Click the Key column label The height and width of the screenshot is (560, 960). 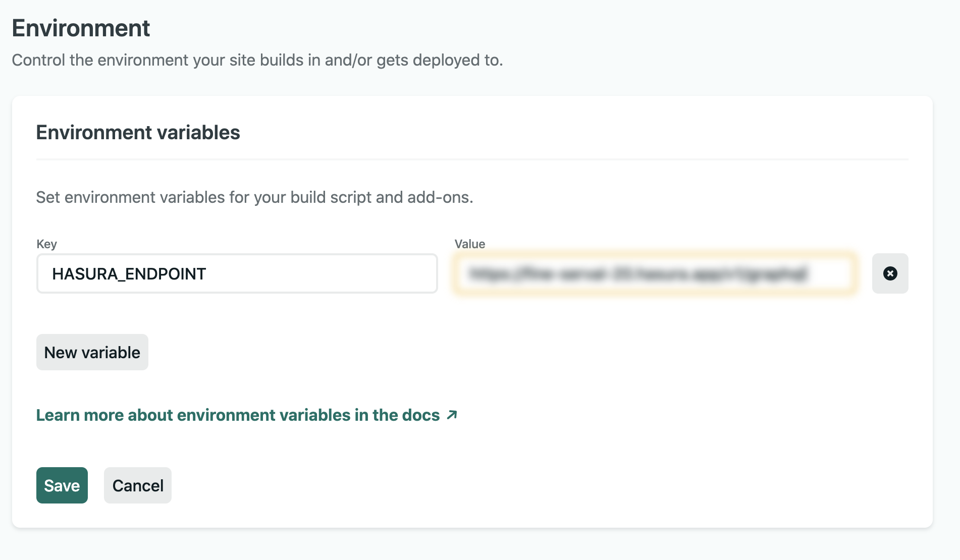coord(46,244)
